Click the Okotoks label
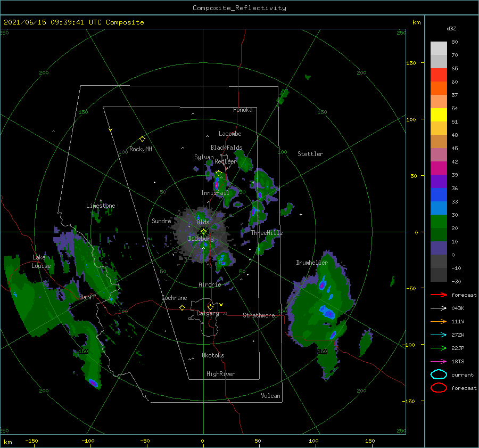 click(x=213, y=355)
